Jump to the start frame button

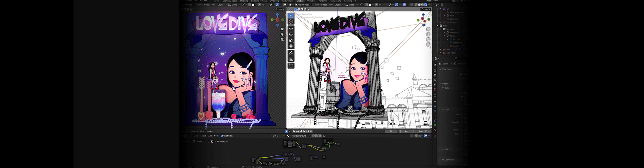[x=294, y=131]
